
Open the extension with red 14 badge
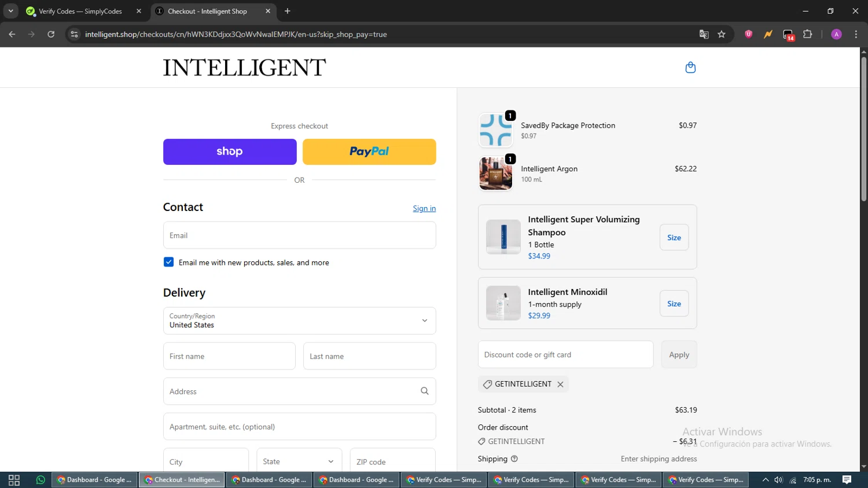788,35
